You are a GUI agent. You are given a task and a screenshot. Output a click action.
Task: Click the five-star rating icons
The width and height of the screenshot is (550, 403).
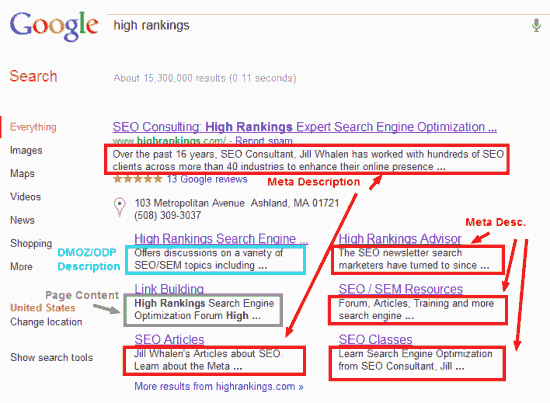[138, 179]
